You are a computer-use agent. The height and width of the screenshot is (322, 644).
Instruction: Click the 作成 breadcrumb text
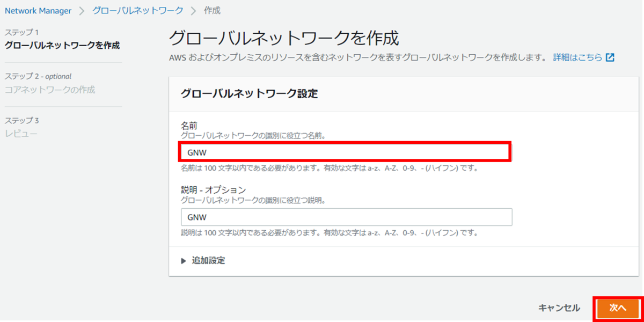click(x=213, y=11)
